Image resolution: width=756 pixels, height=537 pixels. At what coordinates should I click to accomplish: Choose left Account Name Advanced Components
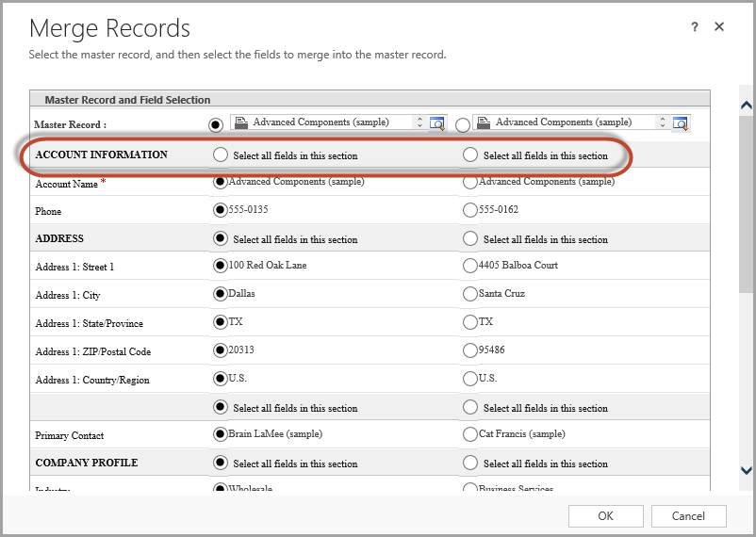tap(221, 182)
